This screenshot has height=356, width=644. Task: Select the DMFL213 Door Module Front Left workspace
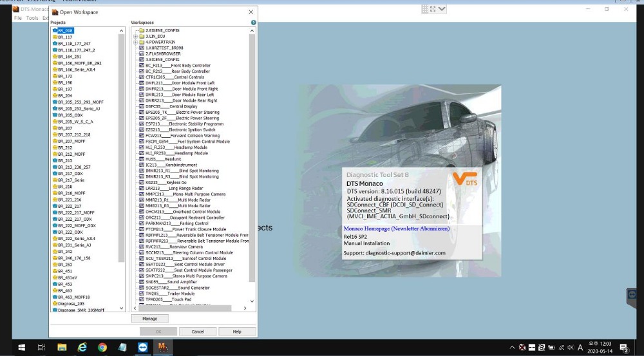(180, 83)
